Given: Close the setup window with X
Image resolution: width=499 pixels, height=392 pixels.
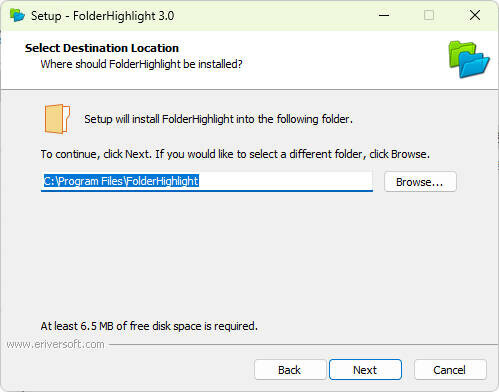Looking at the screenshot, I should (475, 15).
